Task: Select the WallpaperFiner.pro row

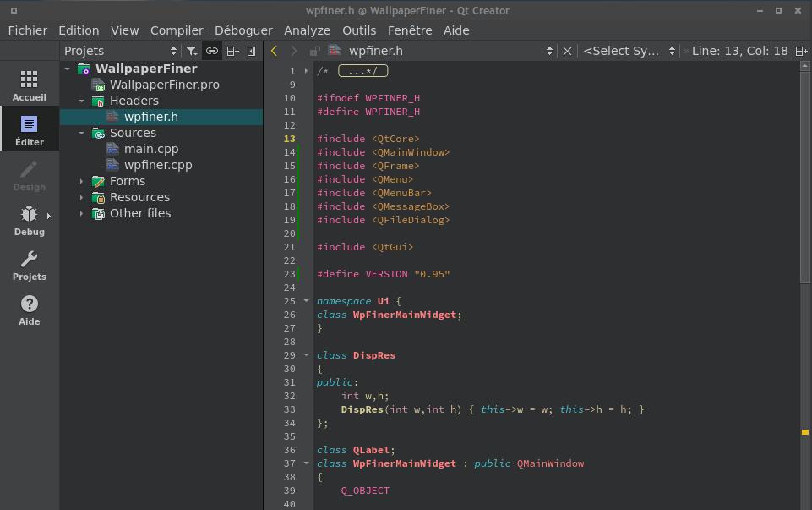Action: tap(161, 85)
